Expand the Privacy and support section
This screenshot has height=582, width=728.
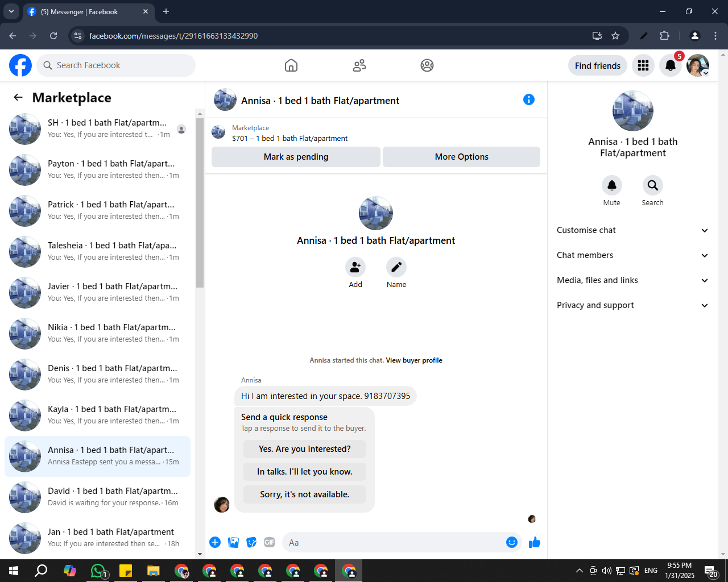coord(633,305)
